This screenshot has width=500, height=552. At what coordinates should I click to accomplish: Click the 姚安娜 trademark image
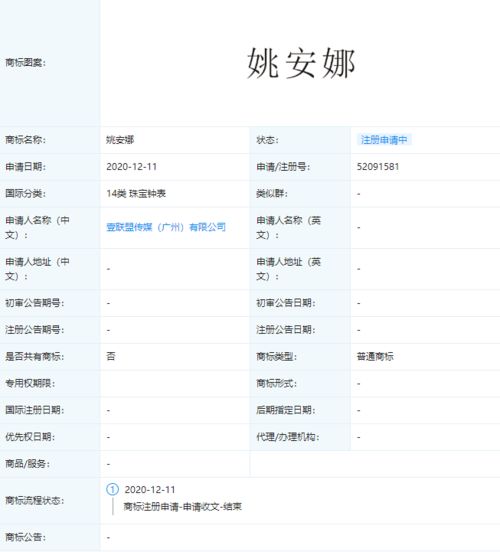[301, 64]
